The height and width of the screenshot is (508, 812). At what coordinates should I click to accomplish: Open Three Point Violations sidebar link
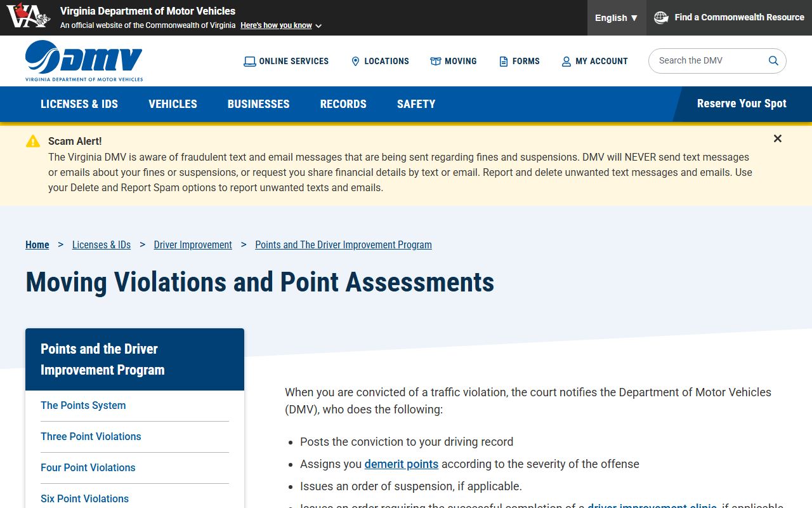click(x=91, y=436)
